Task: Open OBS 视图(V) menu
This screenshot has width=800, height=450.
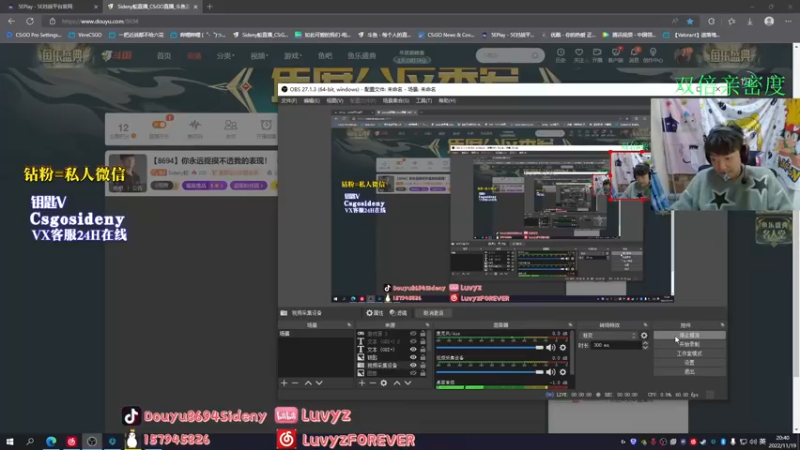Action: tap(335, 101)
